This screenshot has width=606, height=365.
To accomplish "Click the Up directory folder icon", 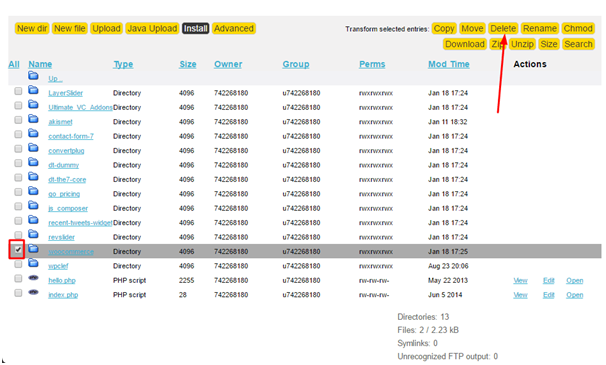I will 33,75.
